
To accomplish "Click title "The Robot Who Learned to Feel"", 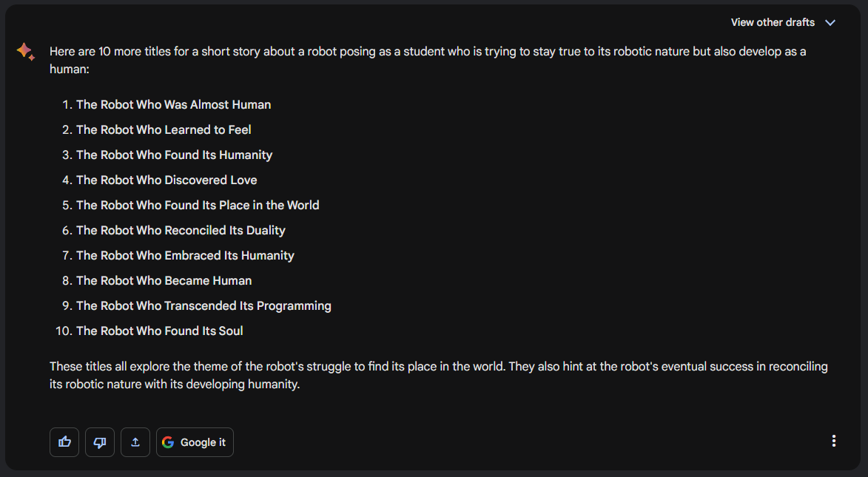I will tap(164, 130).
